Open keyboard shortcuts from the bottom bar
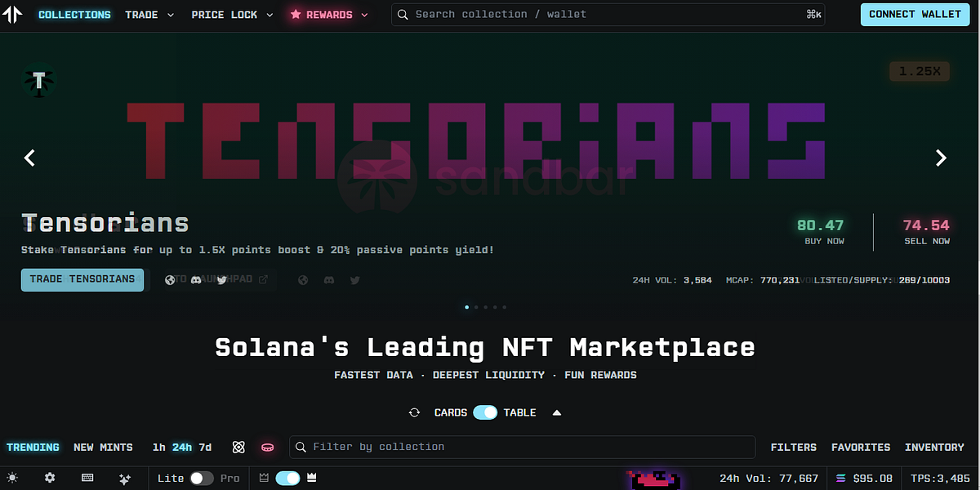The image size is (980, 490). (87, 478)
